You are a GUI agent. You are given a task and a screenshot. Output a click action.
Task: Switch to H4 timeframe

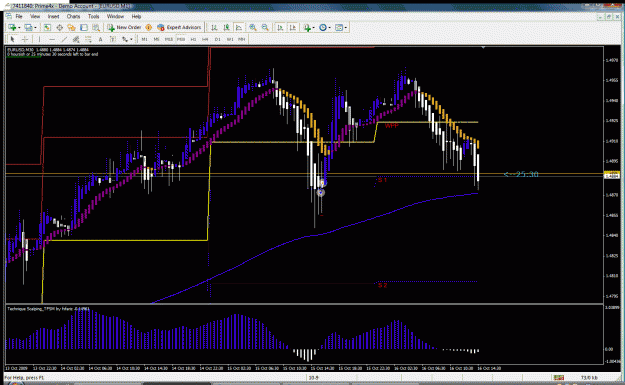pos(205,39)
